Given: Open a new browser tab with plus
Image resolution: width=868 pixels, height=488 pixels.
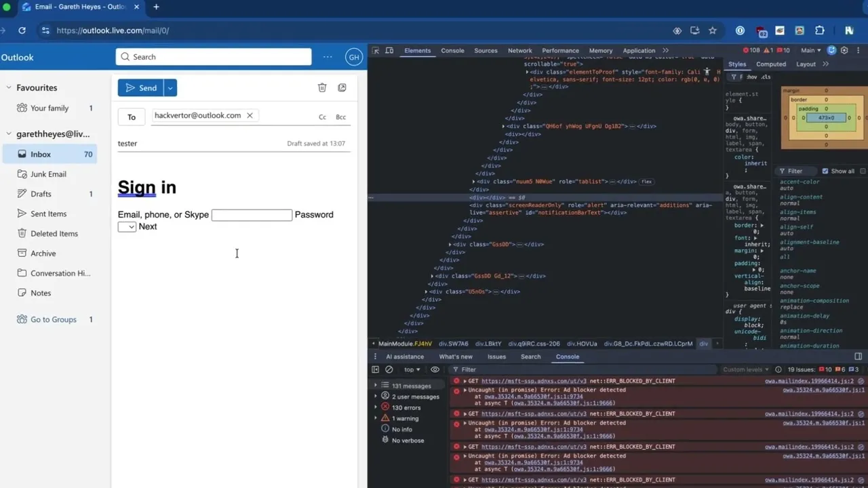Looking at the screenshot, I should coord(156,7).
